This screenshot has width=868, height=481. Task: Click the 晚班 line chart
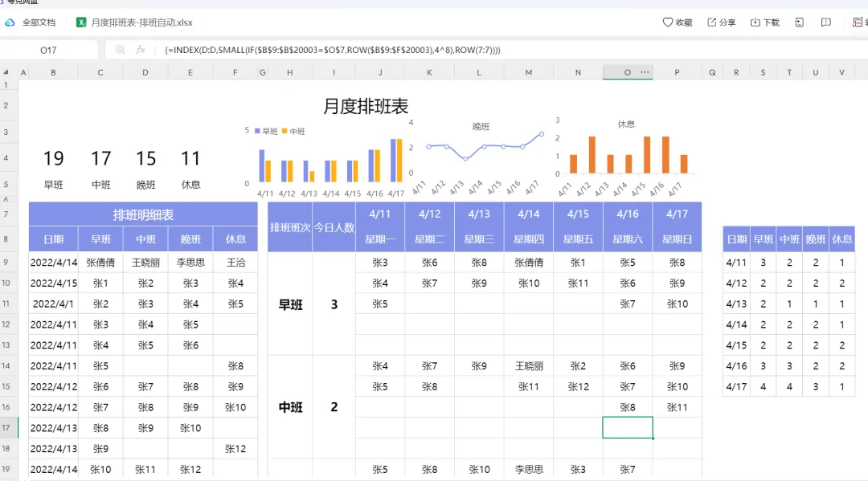tap(481, 155)
